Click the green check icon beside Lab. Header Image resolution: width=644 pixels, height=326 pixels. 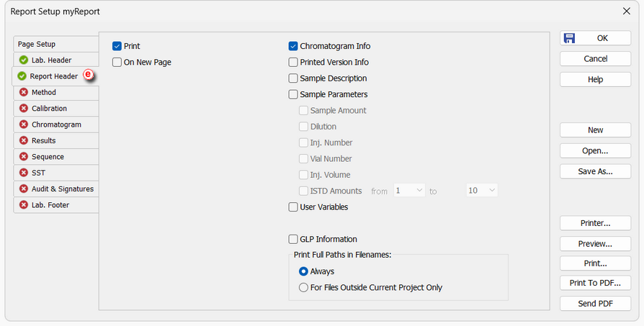click(x=24, y=60)
